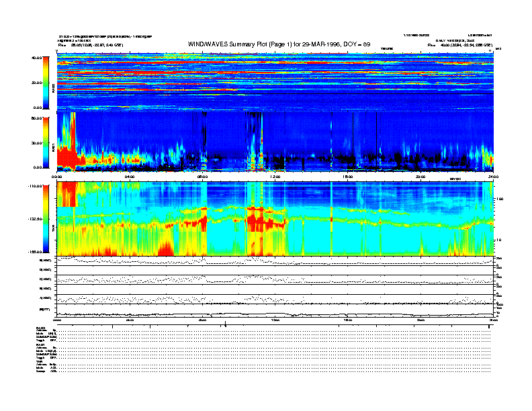Click inside the top RAD2 spectrogram panel

(x=275, y=82)
